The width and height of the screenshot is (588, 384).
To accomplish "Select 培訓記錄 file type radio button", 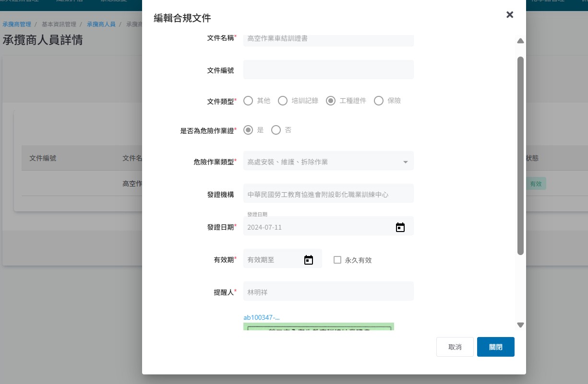I will 283,101.
